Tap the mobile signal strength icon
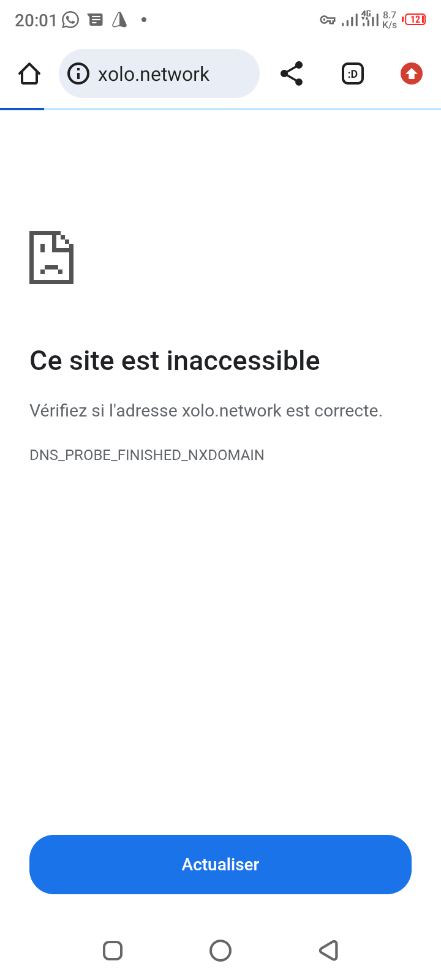The height and width of the screenshot is (980, 441). (350, 21)
